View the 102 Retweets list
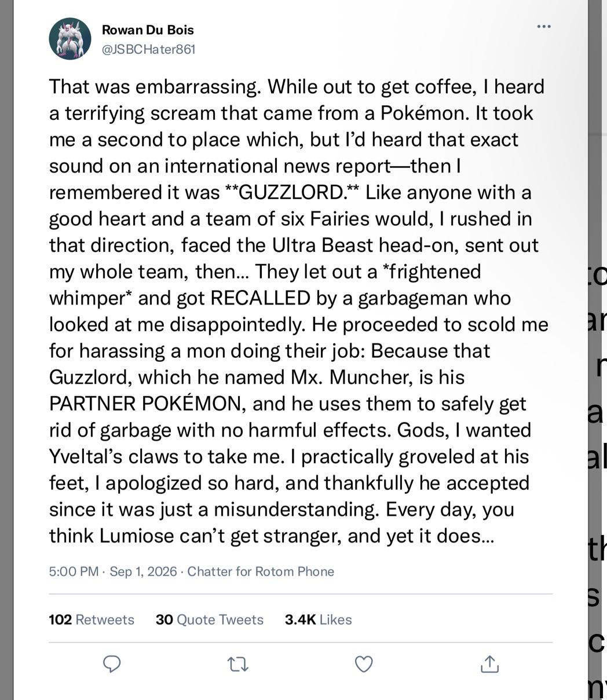Screen dimensions: 607x700 [x=92, y=620]
